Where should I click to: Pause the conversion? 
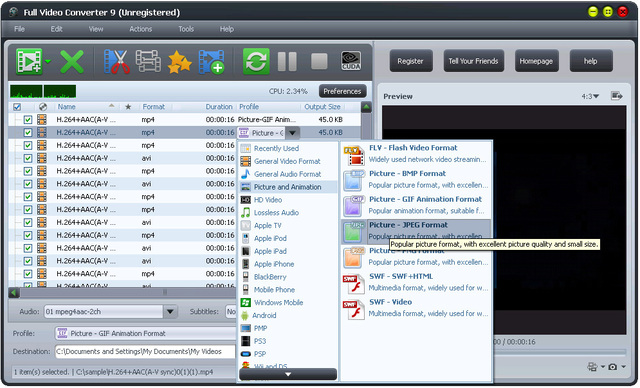(x=287, y=62)
